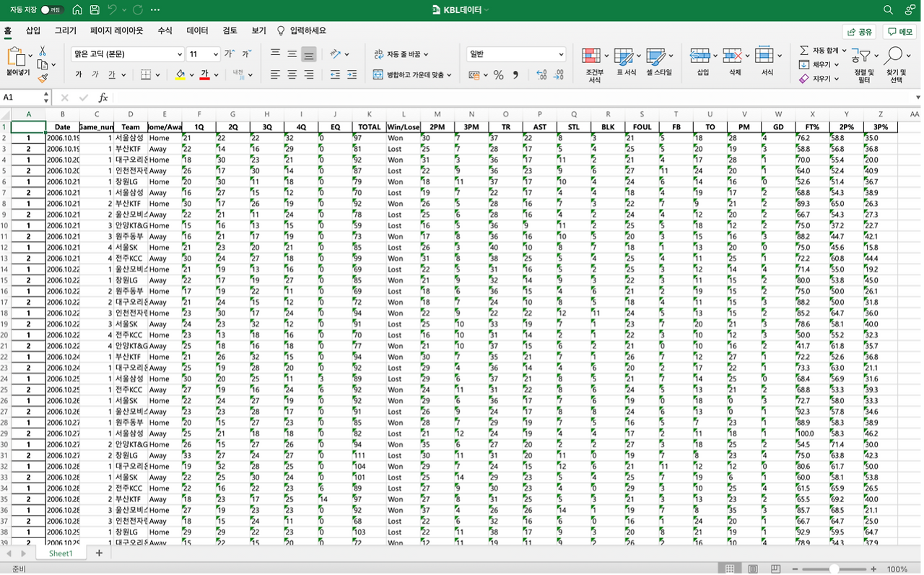Open Cell Styles (셀 스타일)

(x=658, y=62)
